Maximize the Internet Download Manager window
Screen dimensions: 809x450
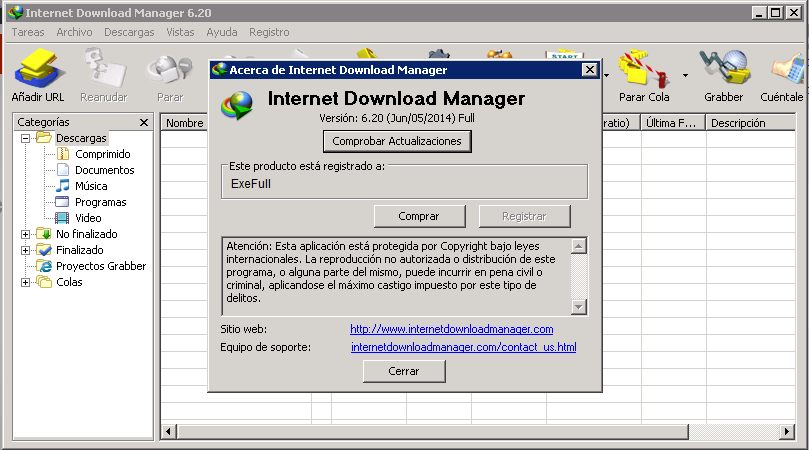pyautogui.click(x=775, y=12)
